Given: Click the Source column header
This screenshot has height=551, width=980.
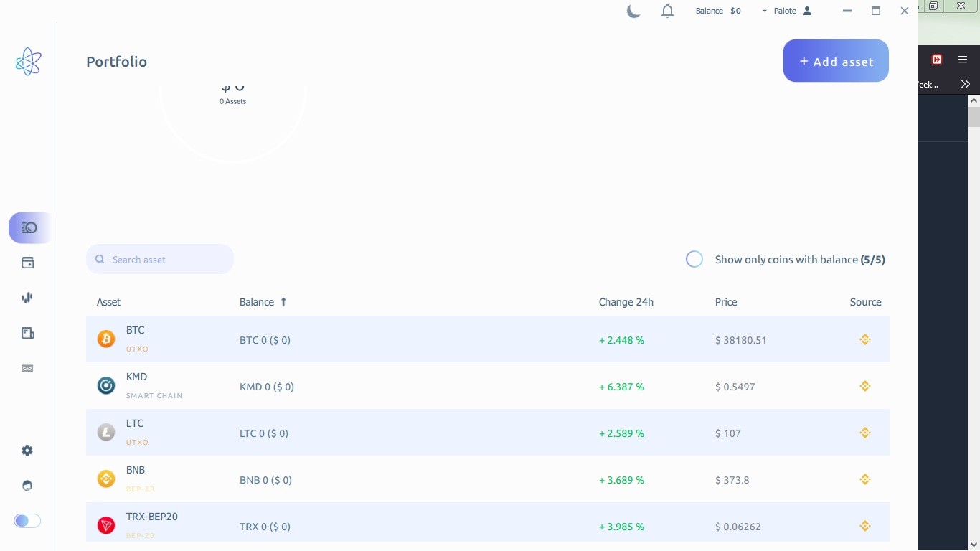Looking at the screenshot, I should click(866, 302).
